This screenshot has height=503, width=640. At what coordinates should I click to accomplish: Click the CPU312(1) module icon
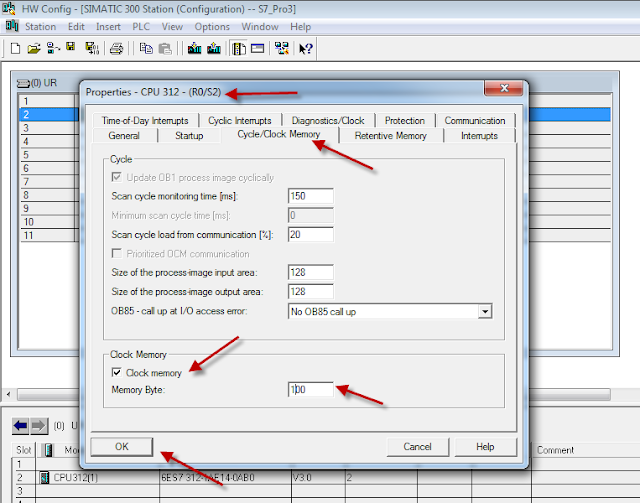click(44, 477)
